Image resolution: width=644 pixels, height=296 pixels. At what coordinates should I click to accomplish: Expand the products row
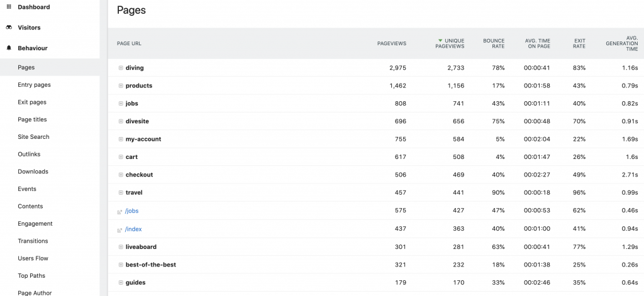[x=120, y=85]
